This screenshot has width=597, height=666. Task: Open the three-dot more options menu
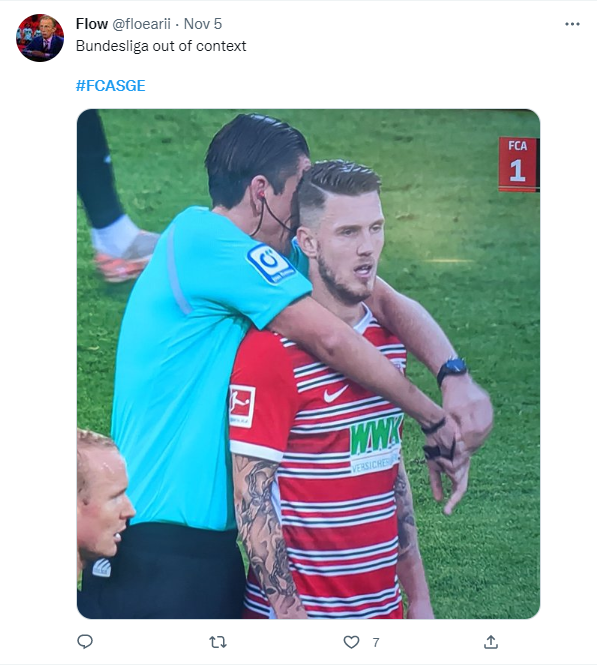572,24
